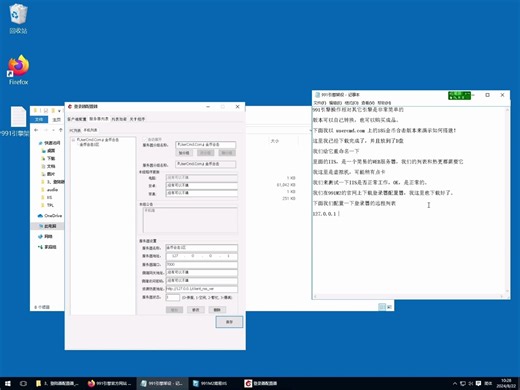Edit the third row of the update section
This screenshot has height=390, width=520.
coord(202,193)
